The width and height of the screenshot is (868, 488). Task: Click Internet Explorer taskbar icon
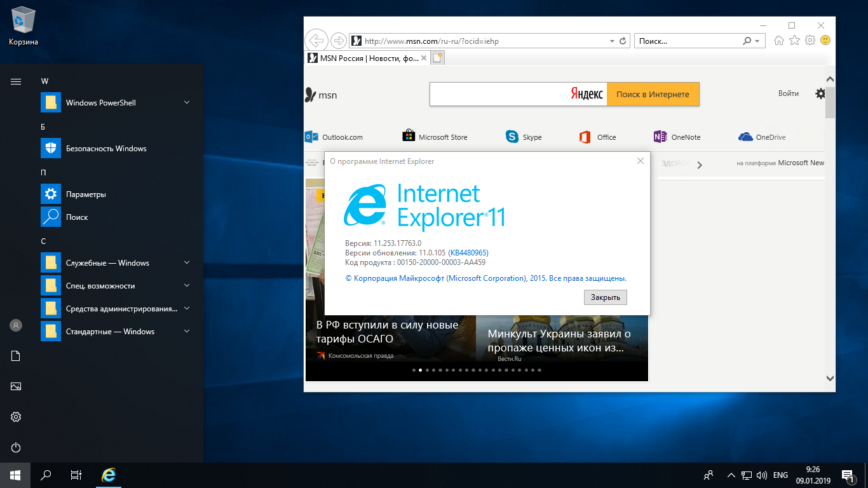coord(109,475)
